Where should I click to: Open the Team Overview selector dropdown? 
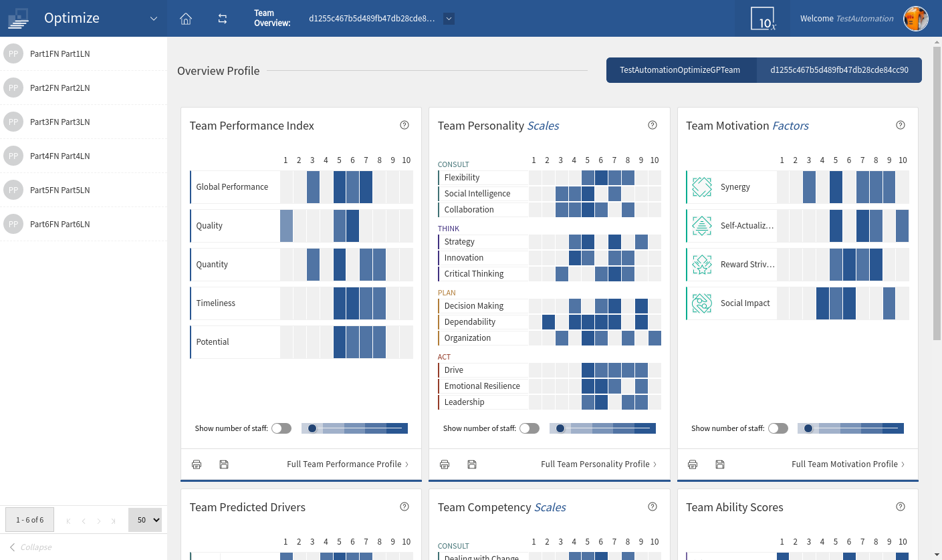pyautogui.click(x=449, y=19)
